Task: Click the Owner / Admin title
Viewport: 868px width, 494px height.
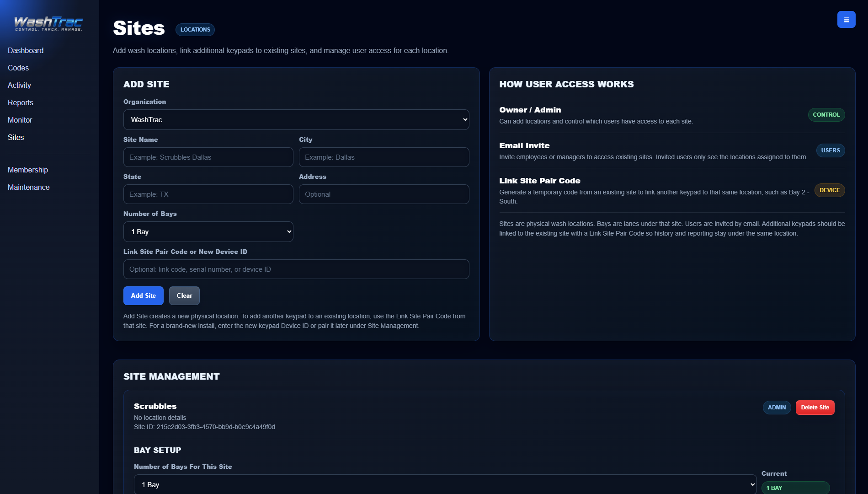Action: click(x=530, y=110)
